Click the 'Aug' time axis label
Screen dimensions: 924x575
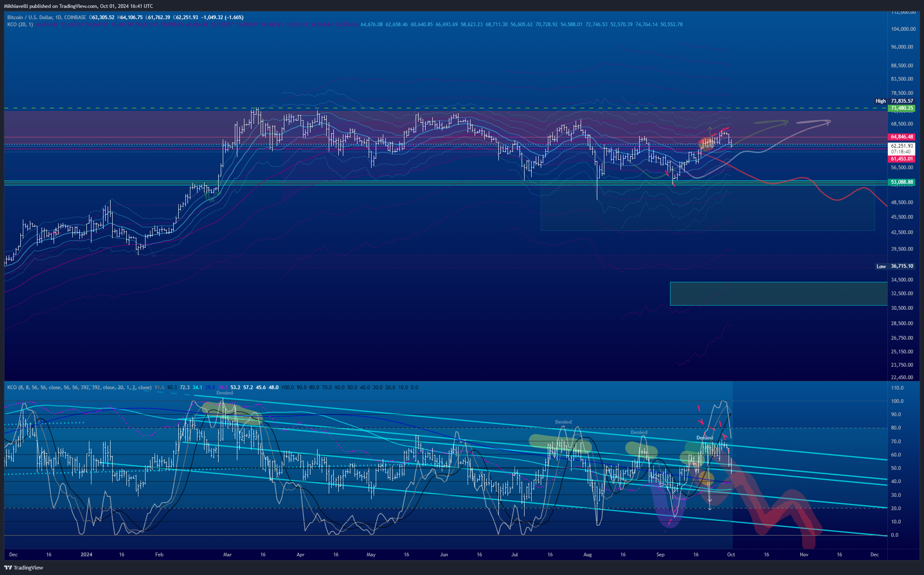point(588,555)
